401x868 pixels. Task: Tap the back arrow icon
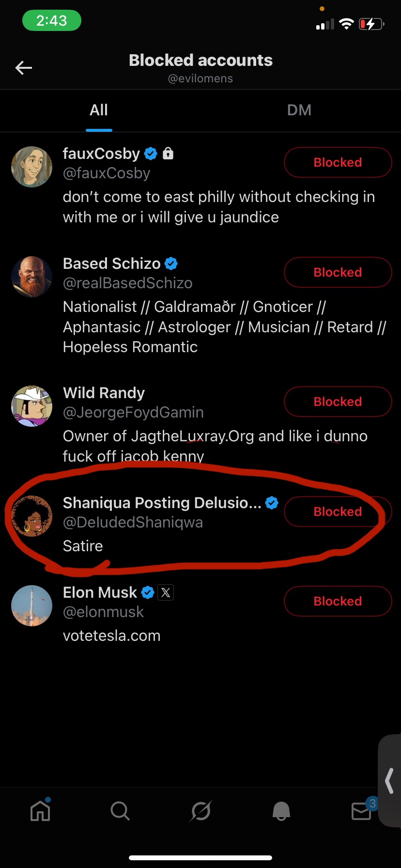pos(24,68)
